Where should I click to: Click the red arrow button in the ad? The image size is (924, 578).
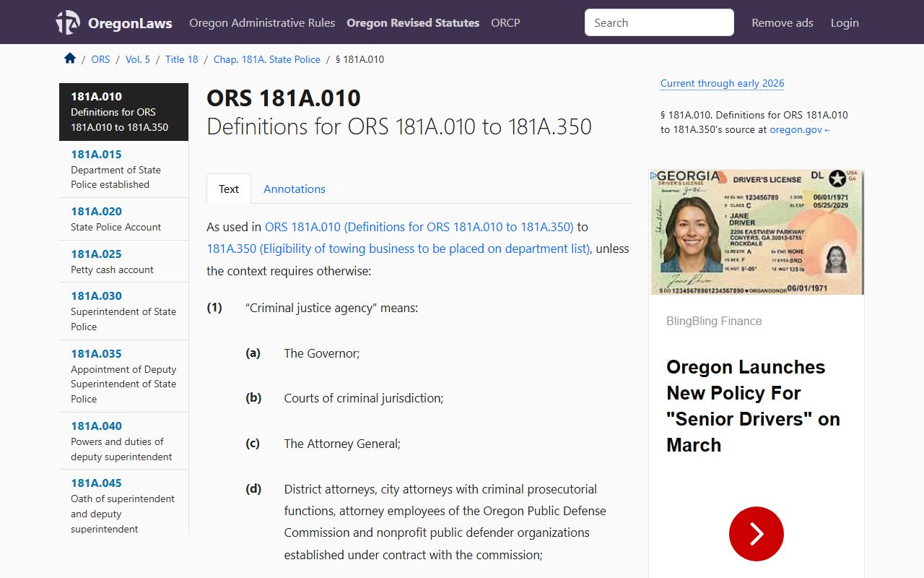[756, 534]
